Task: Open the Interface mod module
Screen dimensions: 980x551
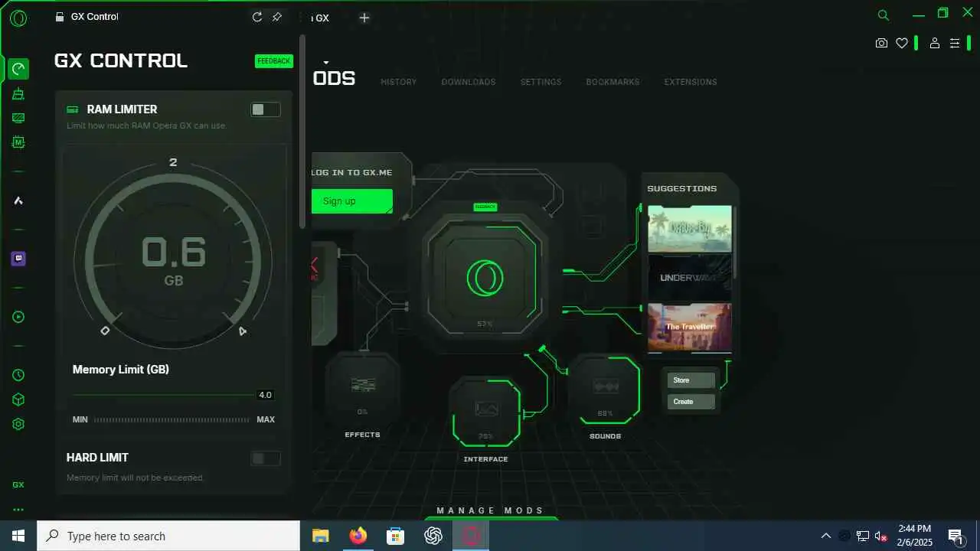Action: click(x=486, y=412)
